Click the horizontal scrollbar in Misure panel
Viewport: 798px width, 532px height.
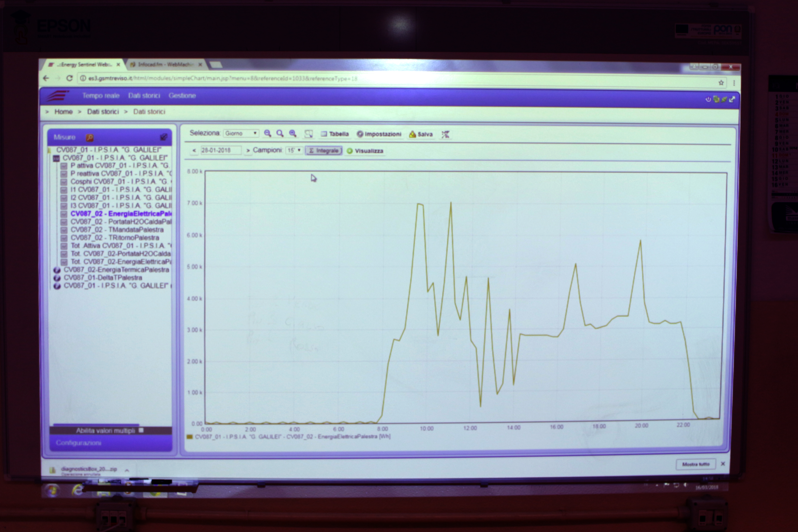tap(96, 424)
